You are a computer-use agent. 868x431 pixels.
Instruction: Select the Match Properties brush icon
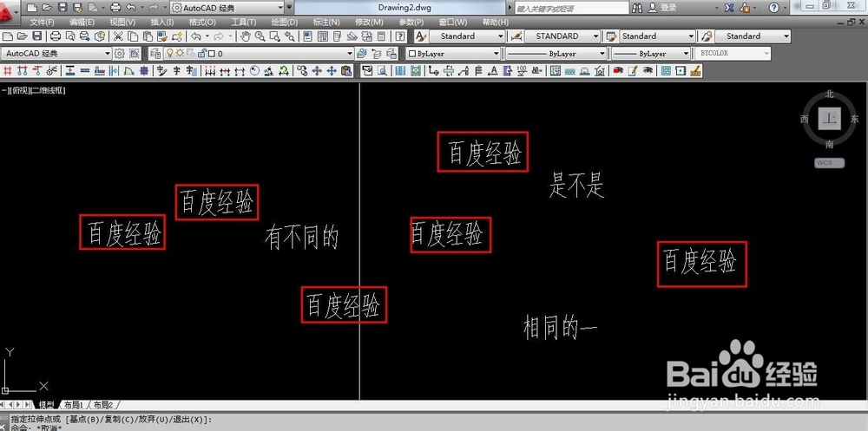(162, 36)
